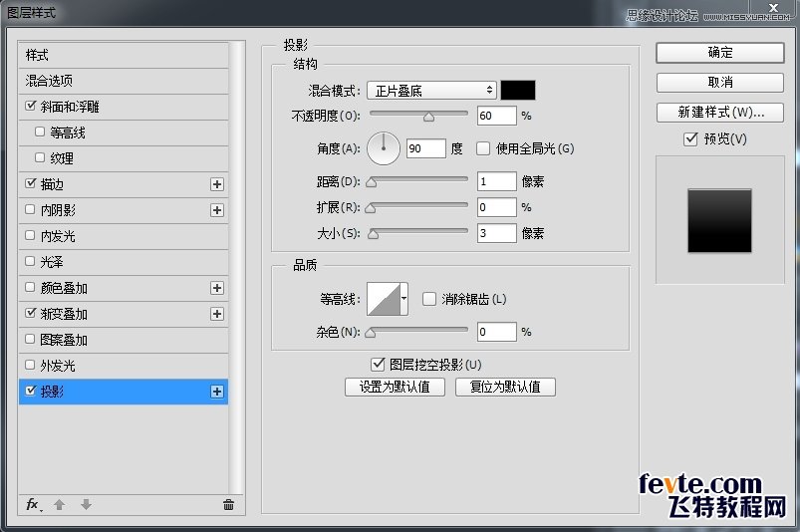Enable the 等高线 sub-option checkbox
The height and width of the screenshot is (532, 800).
40,132
